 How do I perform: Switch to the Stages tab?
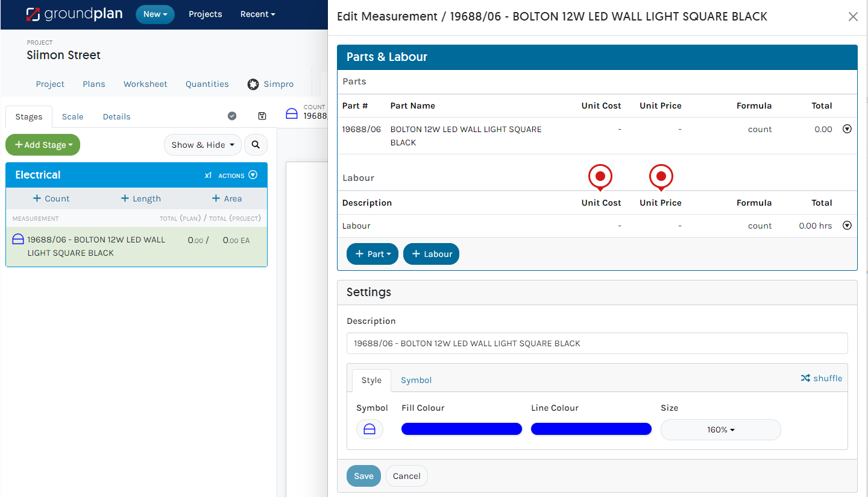(x=29, y=116)
